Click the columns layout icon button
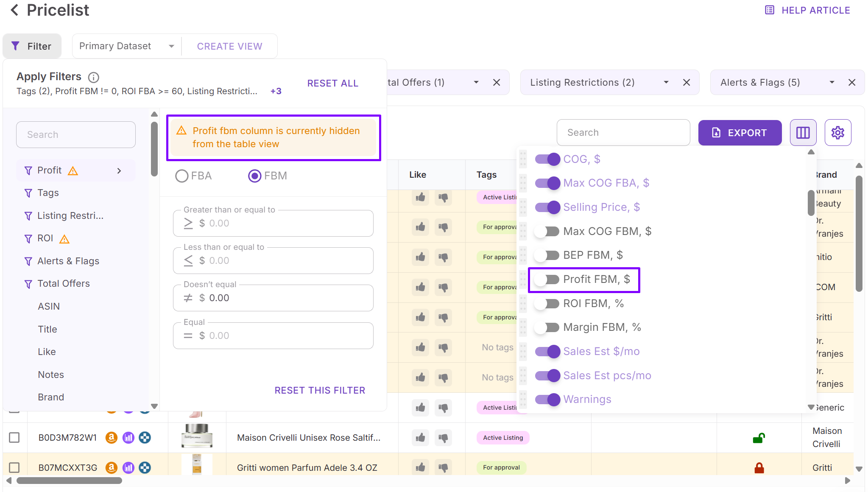Image resolution: width=868 pixels, height=492 pixels. coord(803,133)
